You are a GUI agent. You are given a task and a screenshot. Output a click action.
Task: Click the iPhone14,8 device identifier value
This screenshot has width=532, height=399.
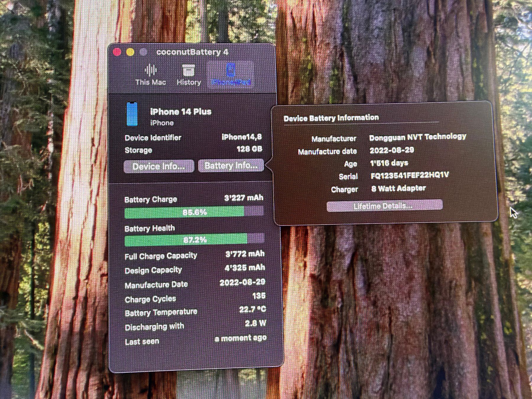pos(242,137)
